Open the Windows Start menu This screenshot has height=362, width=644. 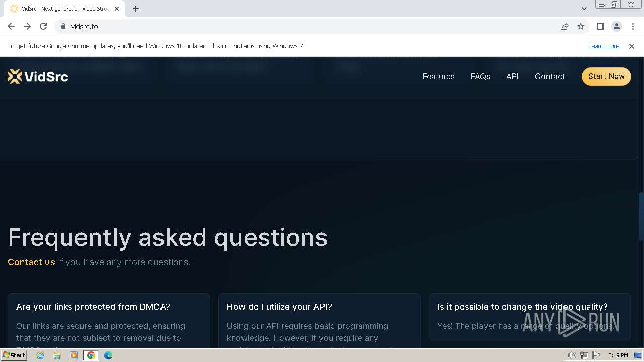click(14, 355)
